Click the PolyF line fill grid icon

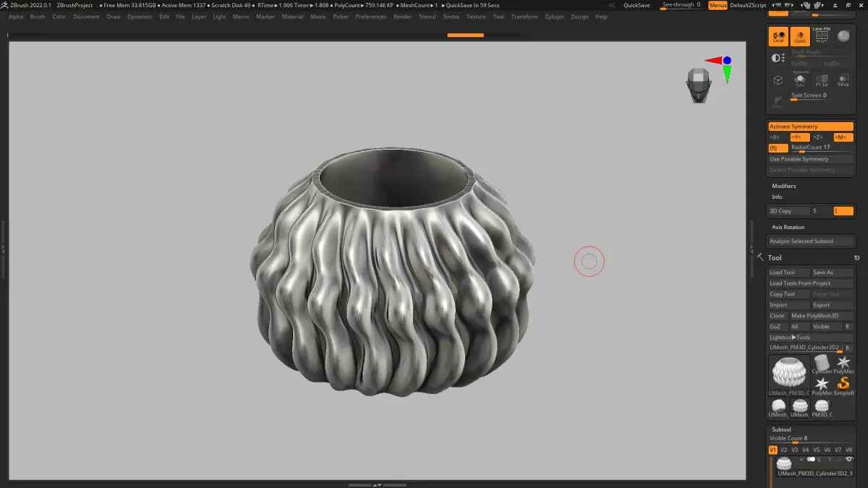pyautogui.click(x=822, y=36)
